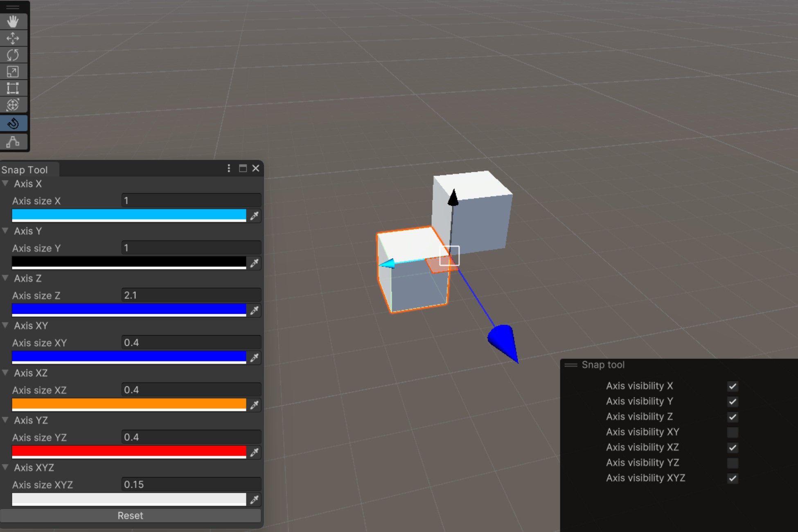Select the Move tool
Viewport: 798px width, 532px height.
point(13,38)
